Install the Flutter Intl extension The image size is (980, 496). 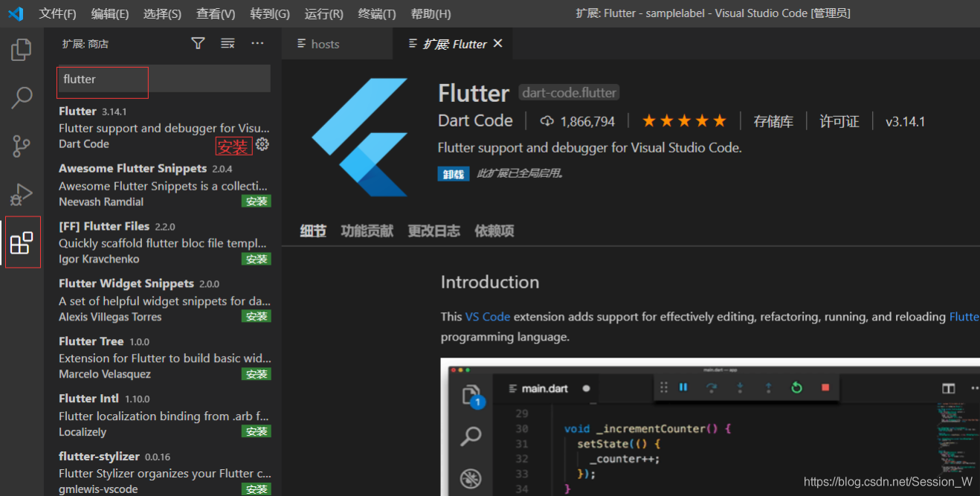(x=257, y=431)
